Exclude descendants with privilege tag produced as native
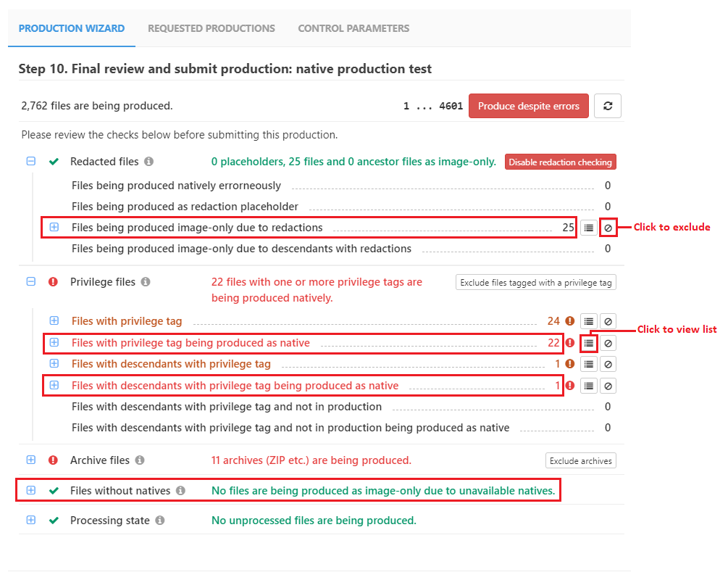Image resolution: width=728 pixels, height=580 pixels. click(608, 386)
